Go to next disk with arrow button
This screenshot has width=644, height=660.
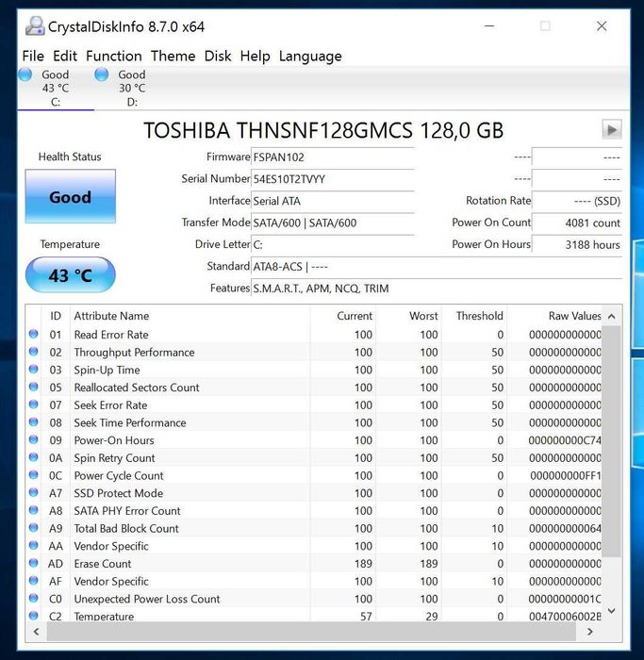[x=612, y=130]
